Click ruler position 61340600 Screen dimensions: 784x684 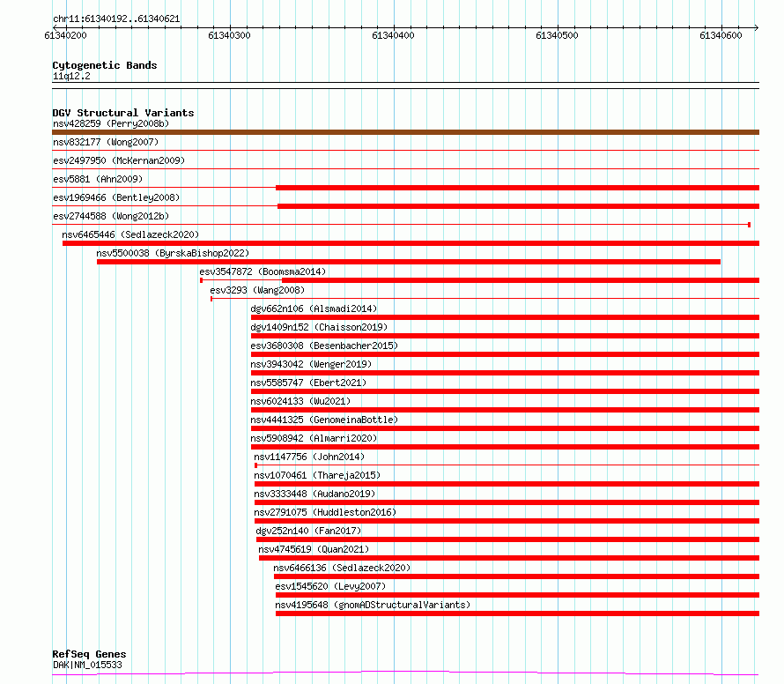click(x=721, y=35)
